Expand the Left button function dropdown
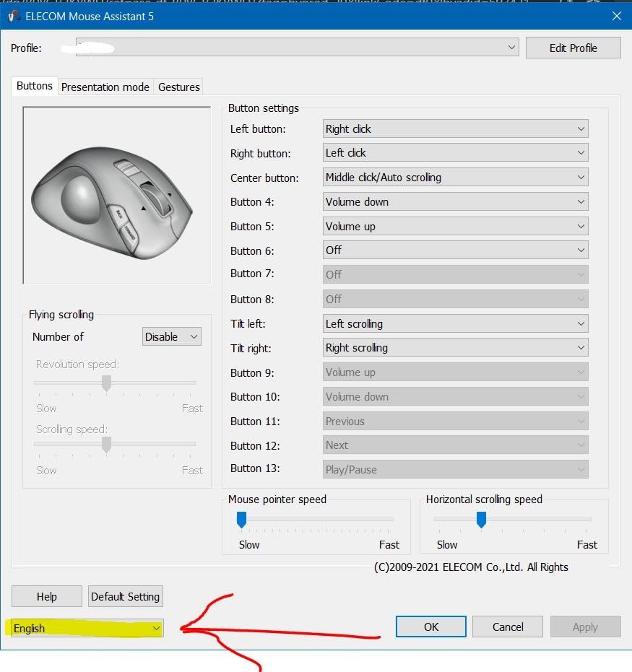Image resolution: width=632 pixels, height=672 pixels. (455, 129)
